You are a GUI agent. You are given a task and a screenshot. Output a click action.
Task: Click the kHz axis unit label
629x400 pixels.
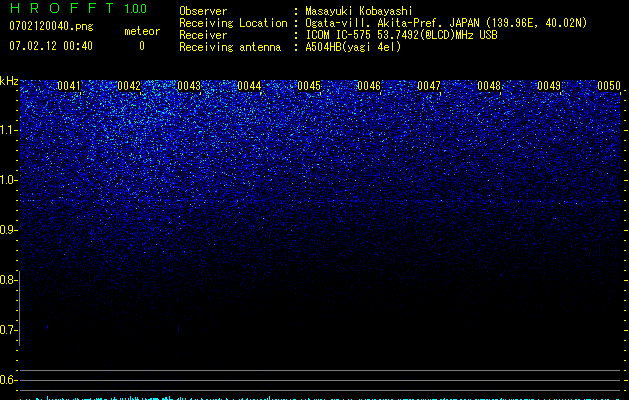coord(9,81)
